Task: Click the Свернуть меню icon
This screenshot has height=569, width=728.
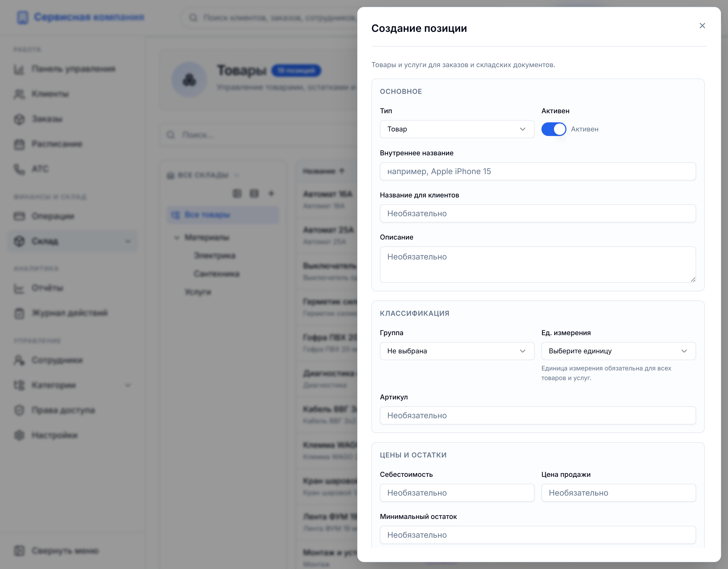Action: 19,551
